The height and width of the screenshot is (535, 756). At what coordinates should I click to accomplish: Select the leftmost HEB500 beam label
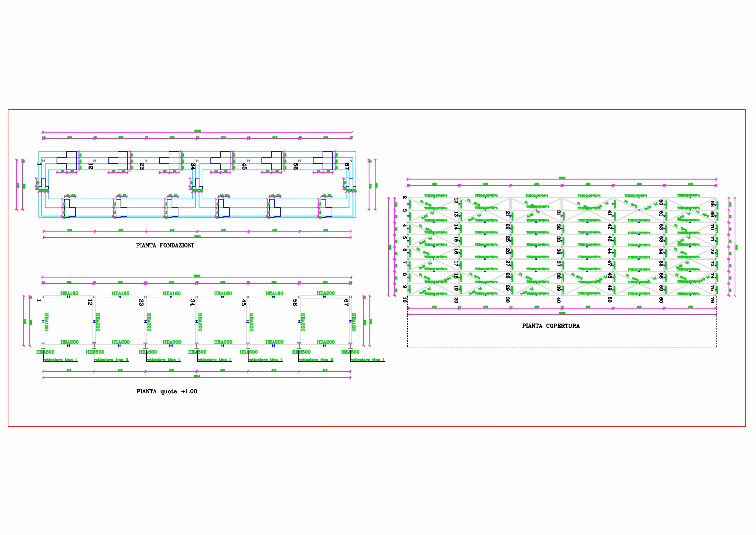tap(95, 352)
